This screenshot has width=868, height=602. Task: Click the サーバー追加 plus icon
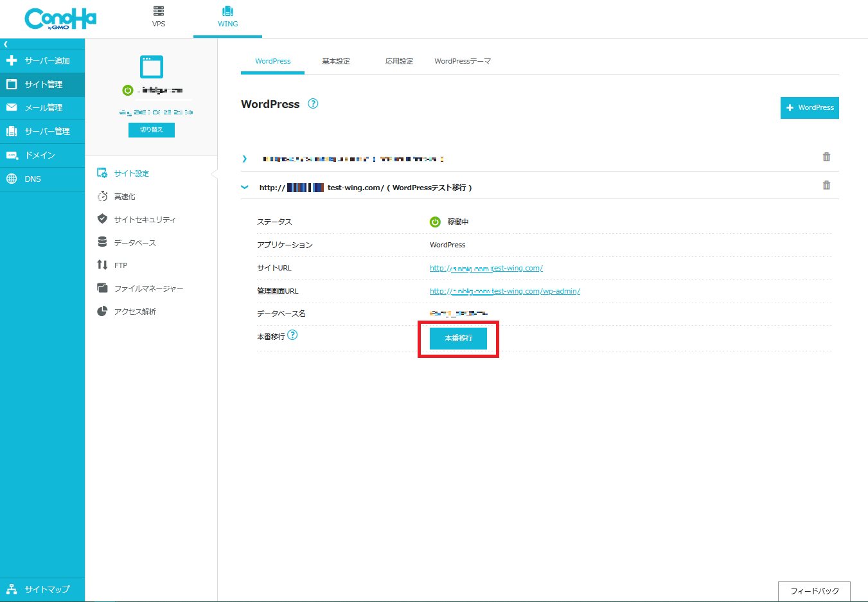pyautogui.click(x=12, y=60)
